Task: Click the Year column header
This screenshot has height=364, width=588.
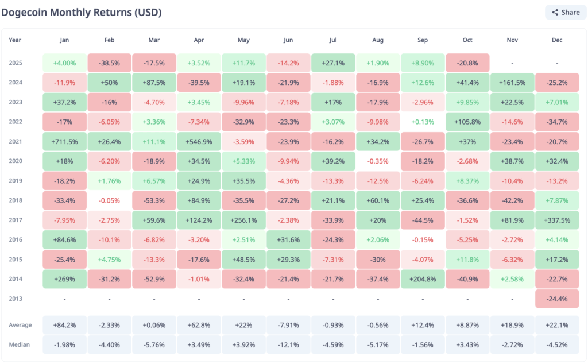Action: [x=15, y=40]
